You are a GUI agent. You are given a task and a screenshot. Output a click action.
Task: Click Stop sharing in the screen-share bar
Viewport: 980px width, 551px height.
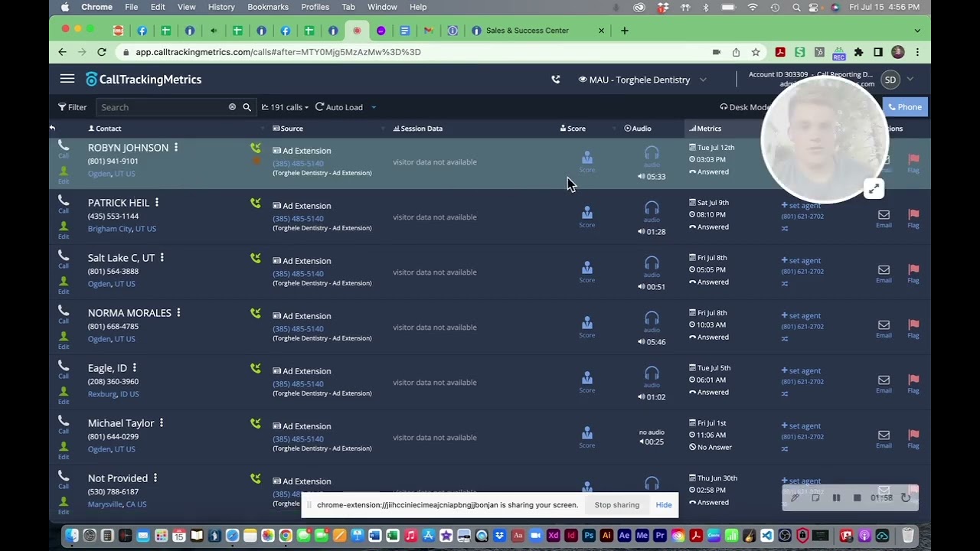(617, 505)
